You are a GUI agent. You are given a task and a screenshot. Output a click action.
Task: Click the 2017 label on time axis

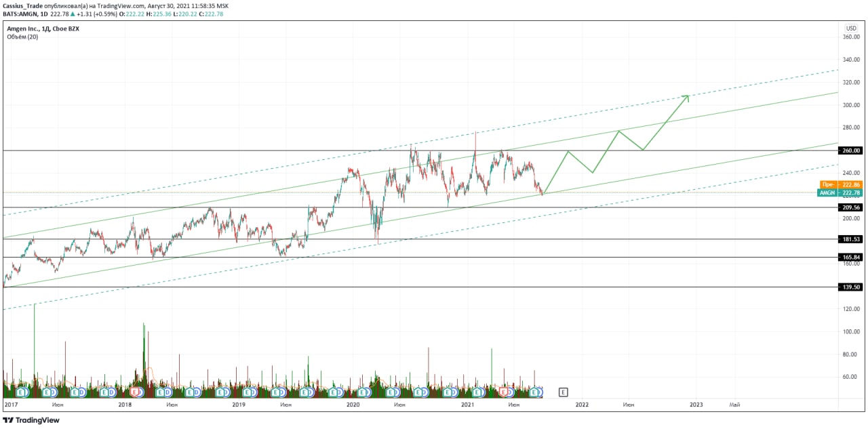click(10, 405)
